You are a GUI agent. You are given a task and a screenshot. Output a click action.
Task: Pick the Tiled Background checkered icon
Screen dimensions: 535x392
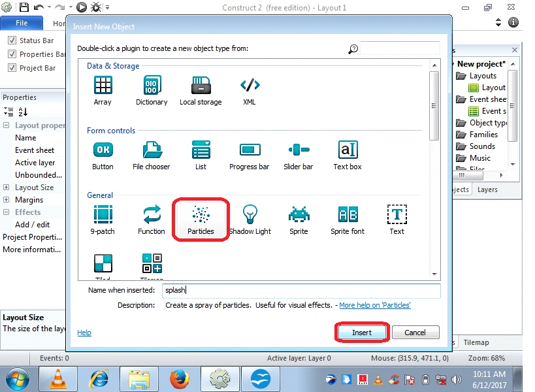point(103,263)
